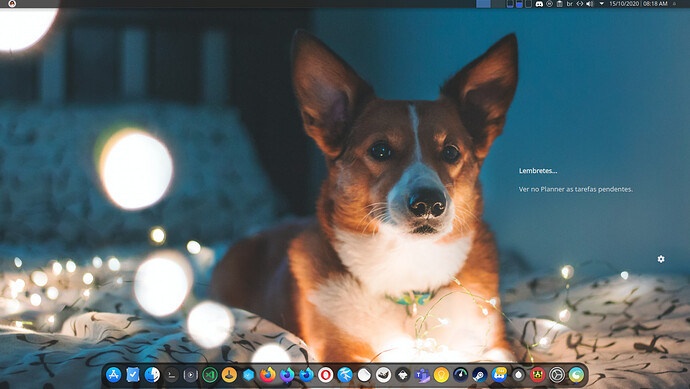The width and height of the screenshot is (690, 389).
Task: Launch Firefox Nightly purple icon in dock
Action: click(x=287, y=374)
